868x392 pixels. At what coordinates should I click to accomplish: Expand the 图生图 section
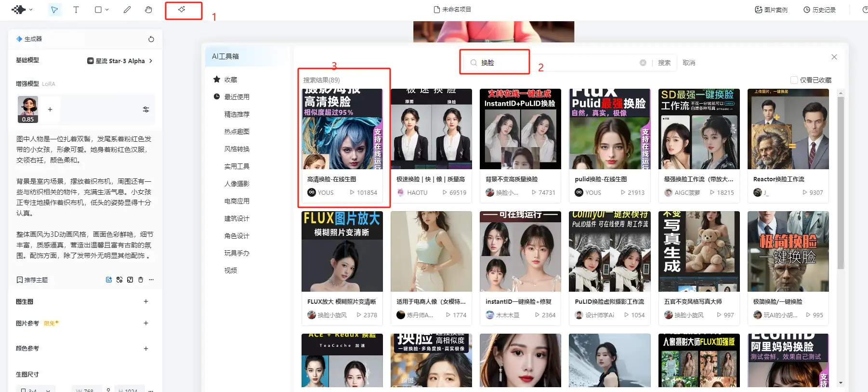(x=146, y=301)
